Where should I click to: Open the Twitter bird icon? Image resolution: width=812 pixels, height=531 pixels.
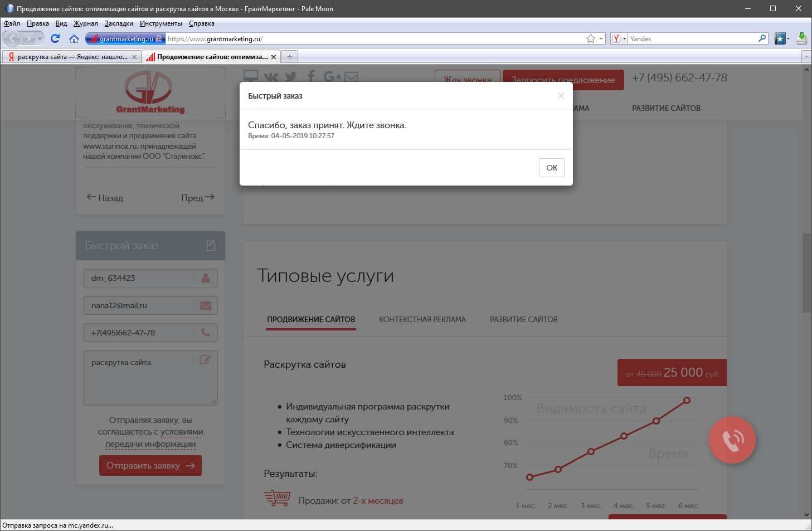[x=291, y=76]
